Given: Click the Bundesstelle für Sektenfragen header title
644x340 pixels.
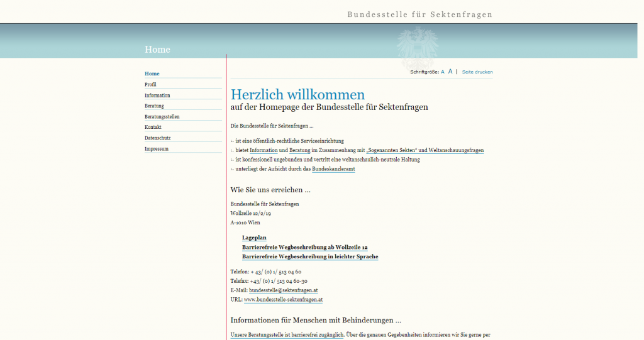Looking at the screenshot, I should click(x=419, y=15).
